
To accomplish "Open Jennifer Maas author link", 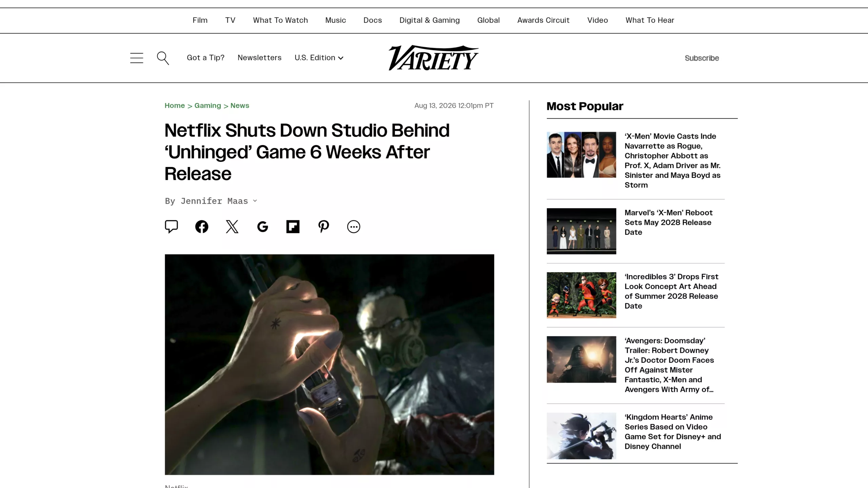I will pyautogui.click(x=214, y=201).
